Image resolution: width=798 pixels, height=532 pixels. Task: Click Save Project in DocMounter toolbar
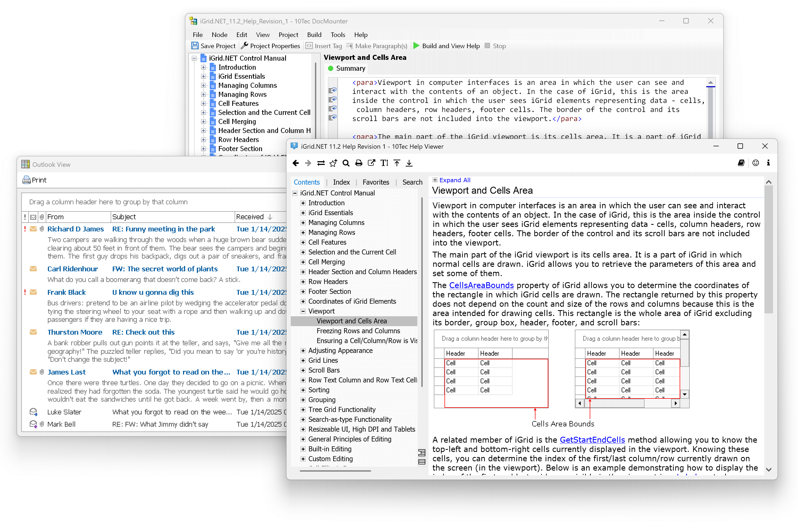[213, 46]
